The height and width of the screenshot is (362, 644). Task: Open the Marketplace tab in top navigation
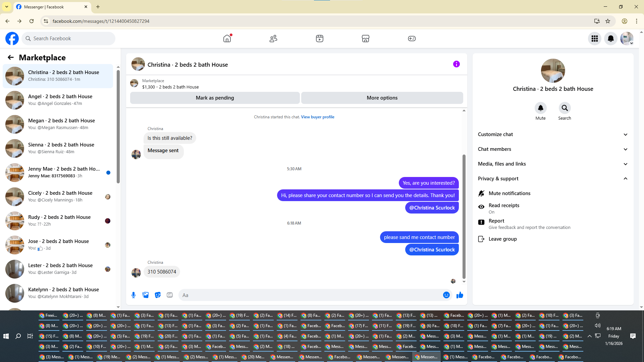365,39
